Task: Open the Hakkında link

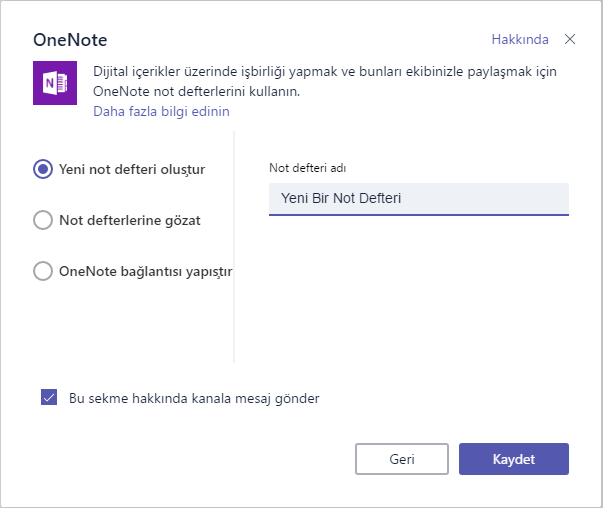Action: (519, 40)
